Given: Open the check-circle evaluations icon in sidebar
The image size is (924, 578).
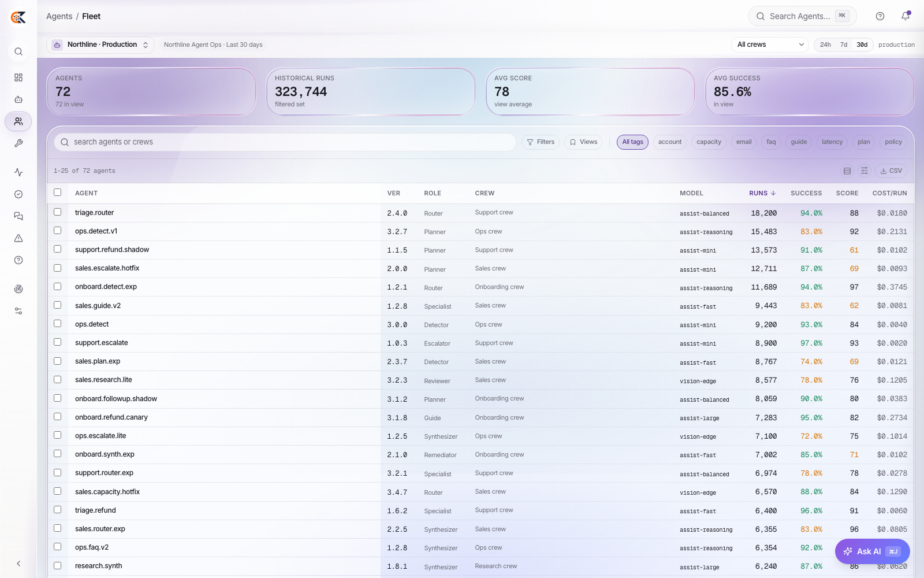Looking at the screenshot, I should point(18,194).
